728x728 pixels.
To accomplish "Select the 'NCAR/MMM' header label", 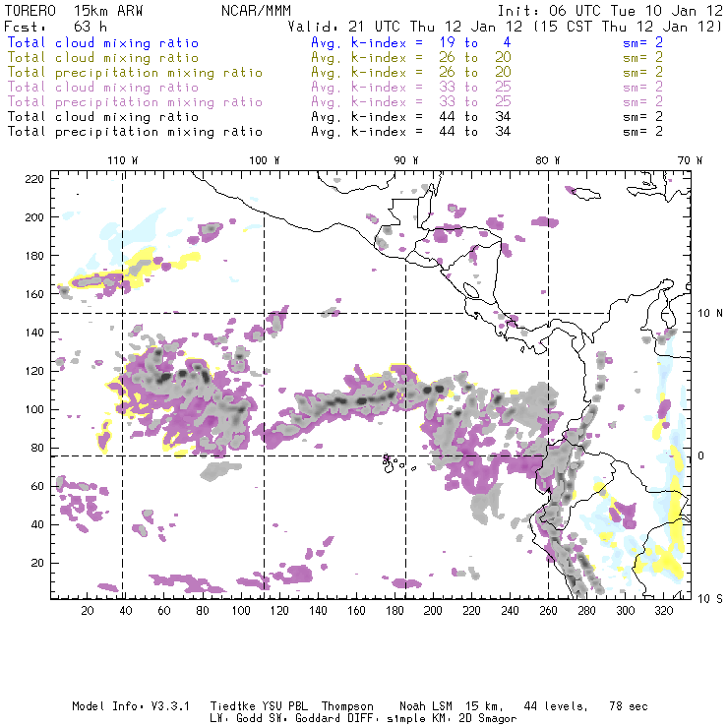I will (x=257, y=11).
